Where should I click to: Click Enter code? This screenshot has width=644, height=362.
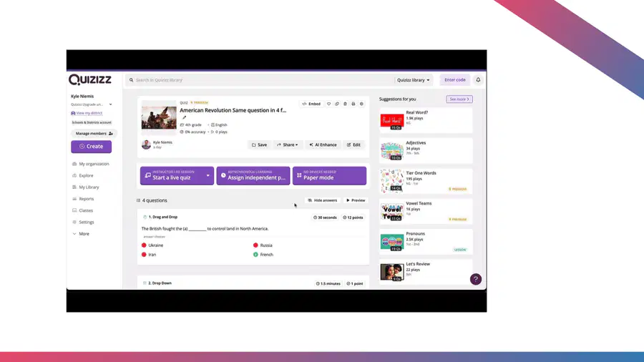[454, 80]
